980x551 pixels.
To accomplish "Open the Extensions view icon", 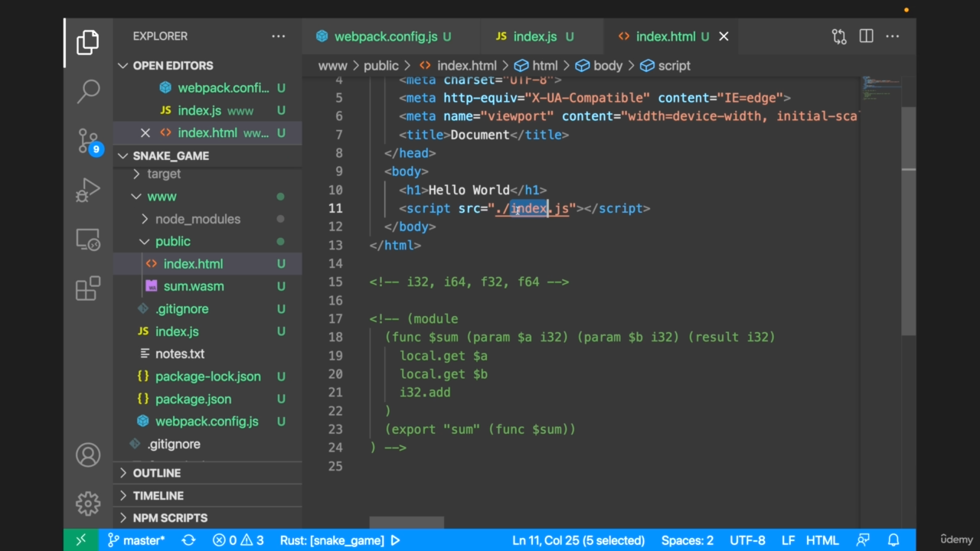I will click(88, 289).
